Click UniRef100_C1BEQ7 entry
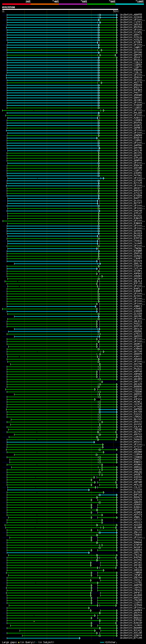 coord(131,108)
